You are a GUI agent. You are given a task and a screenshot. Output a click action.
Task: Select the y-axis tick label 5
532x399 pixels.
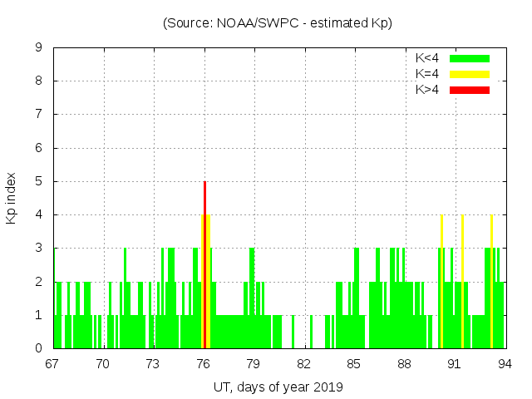pyautogui.click(x=39, y=181)
